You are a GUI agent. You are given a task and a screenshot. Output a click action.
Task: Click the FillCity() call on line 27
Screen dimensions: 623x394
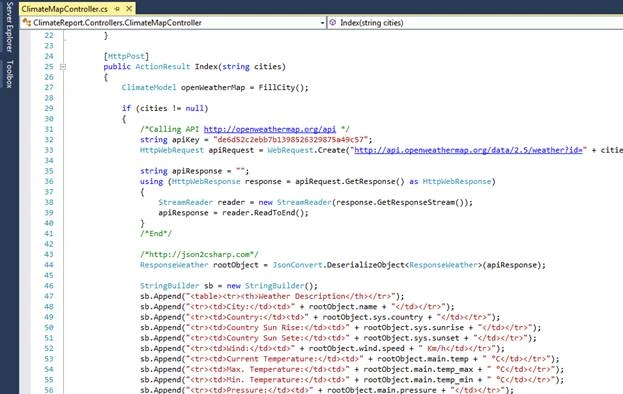coord(283,87)
